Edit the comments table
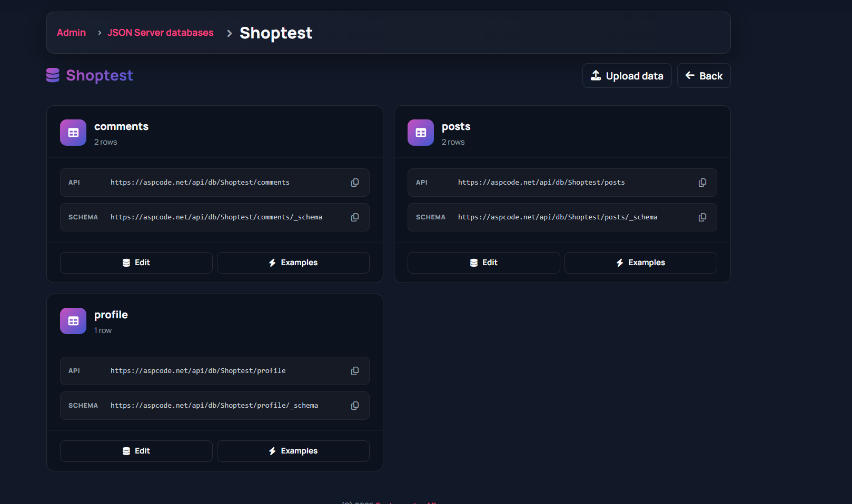The image size is (852, 504). click(x=136, y=263)
